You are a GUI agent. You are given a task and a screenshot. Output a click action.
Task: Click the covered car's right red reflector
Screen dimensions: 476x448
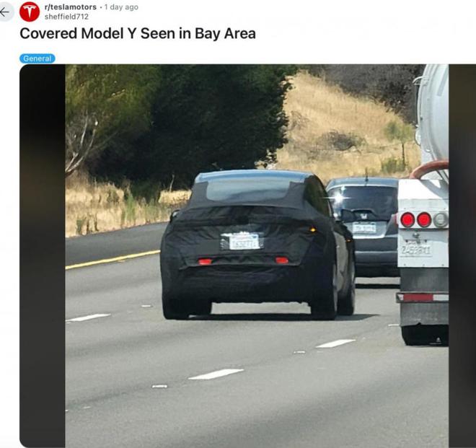point(282,260)
